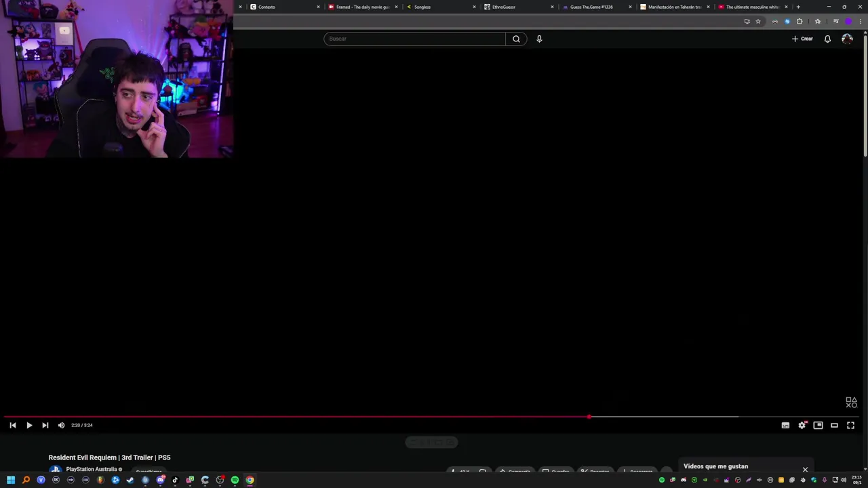Close the Contexto tab

(318, 7)
